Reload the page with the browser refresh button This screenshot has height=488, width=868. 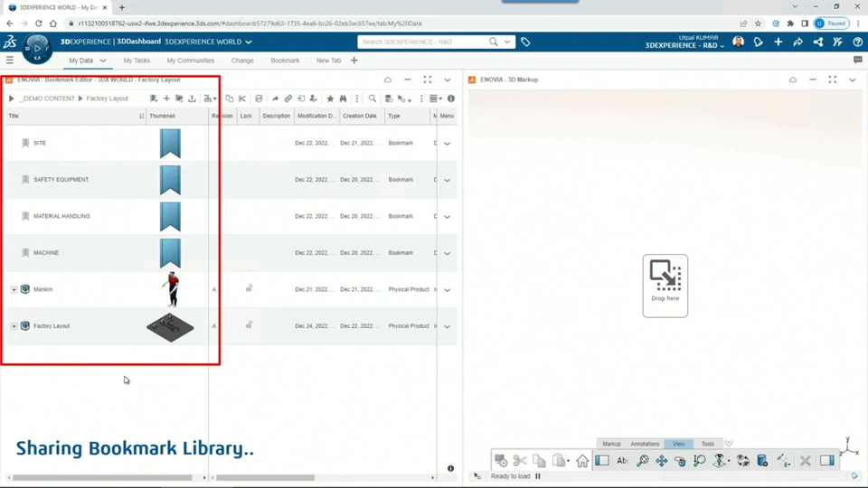39,23
